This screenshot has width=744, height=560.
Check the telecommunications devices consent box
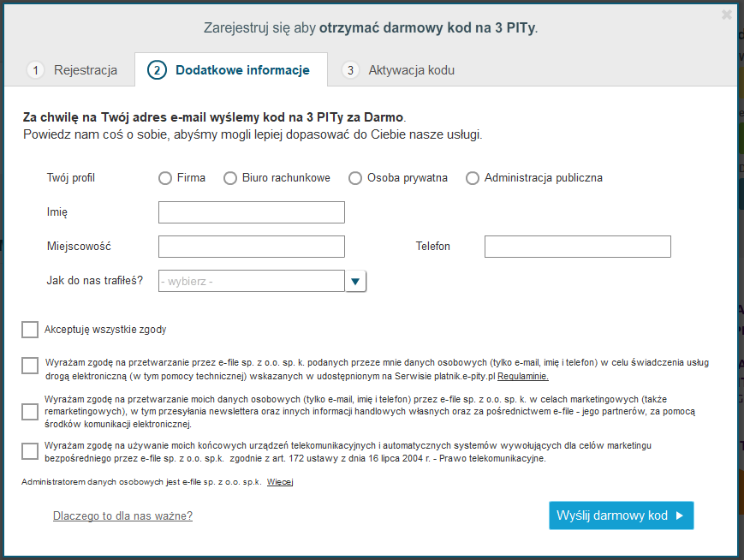pyautogui.click(x=30, y=451)
